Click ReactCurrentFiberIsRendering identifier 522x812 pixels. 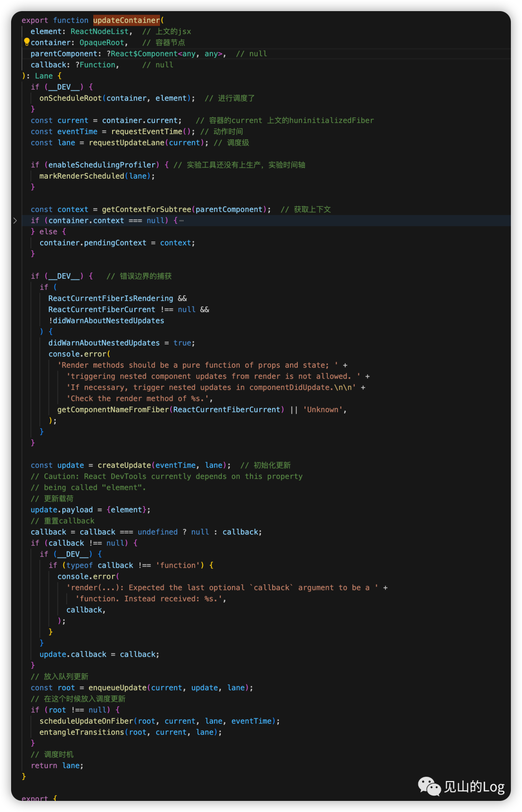(111, 298)
